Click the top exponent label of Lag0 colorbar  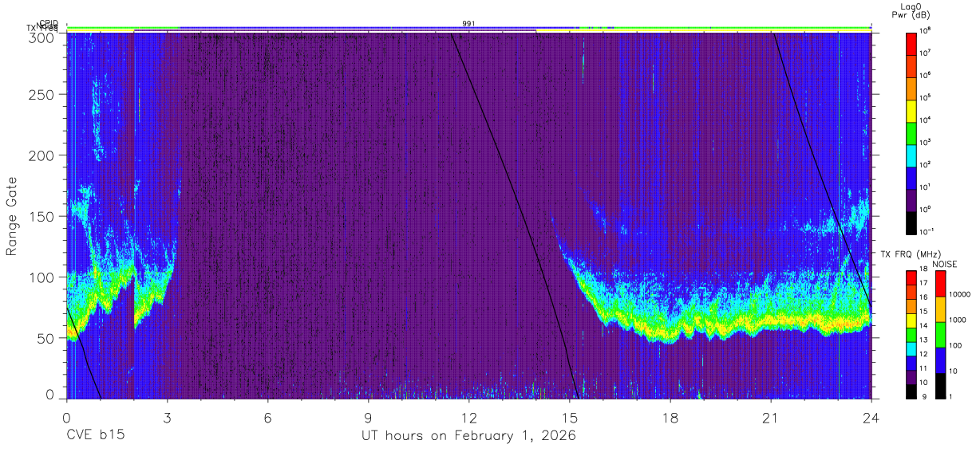click(x=927, y=30)
